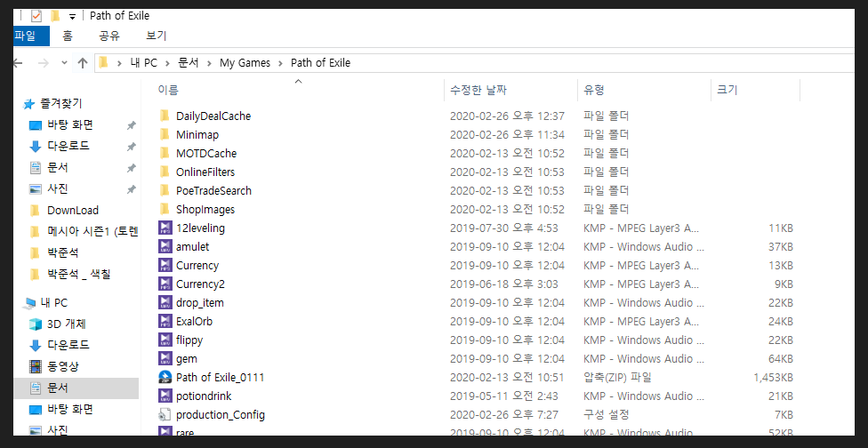Select the 12leveling MP3 file icon
This screenshot has width=868, height=448.
tap(165, 228)
